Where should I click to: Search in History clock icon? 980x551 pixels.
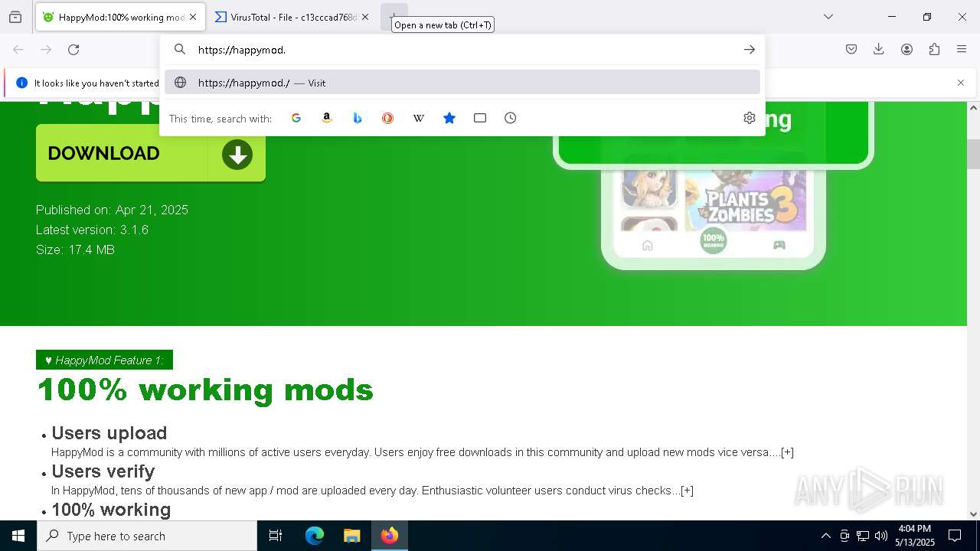coord(511,118)
